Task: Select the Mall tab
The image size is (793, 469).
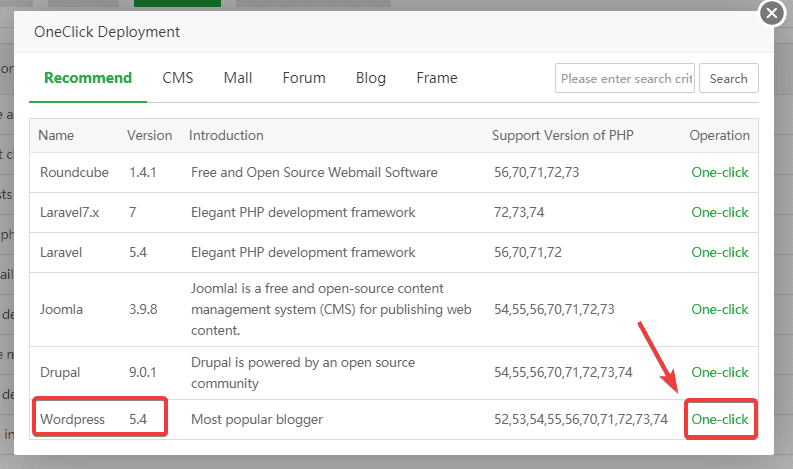Action: 238,78
